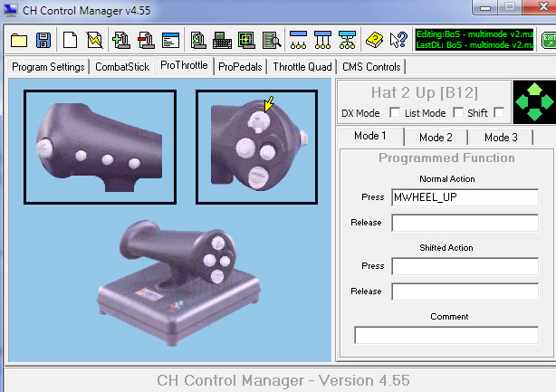Viewport: 556px width, 392px height.
Task: Click the Normal Action Press field with MWHEEL_UP
Action: click(x=465, y=197)
